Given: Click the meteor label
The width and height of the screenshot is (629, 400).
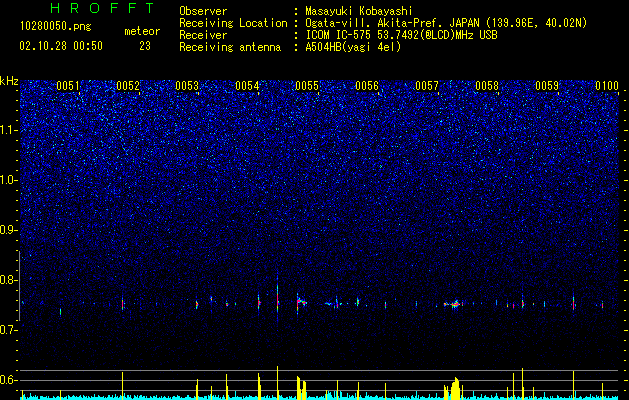Looking at the screenshot, I should coord(142,31).
